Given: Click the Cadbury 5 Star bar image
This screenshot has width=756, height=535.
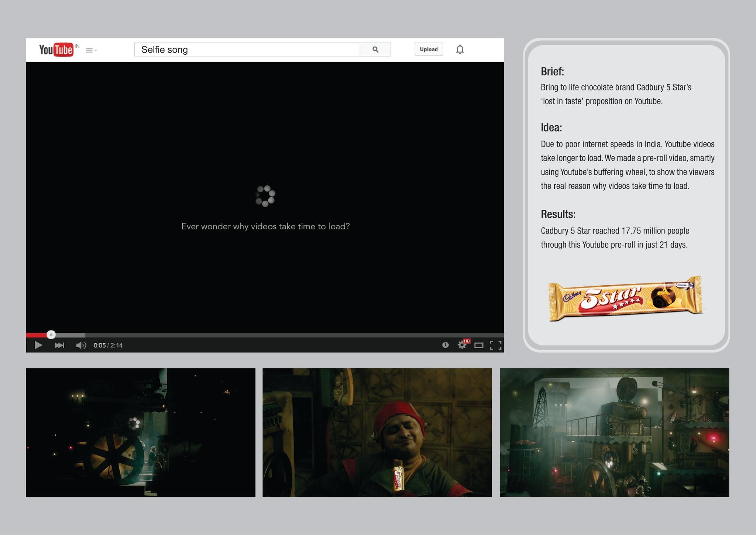Looking at the screenshot, I should [625, 299].
